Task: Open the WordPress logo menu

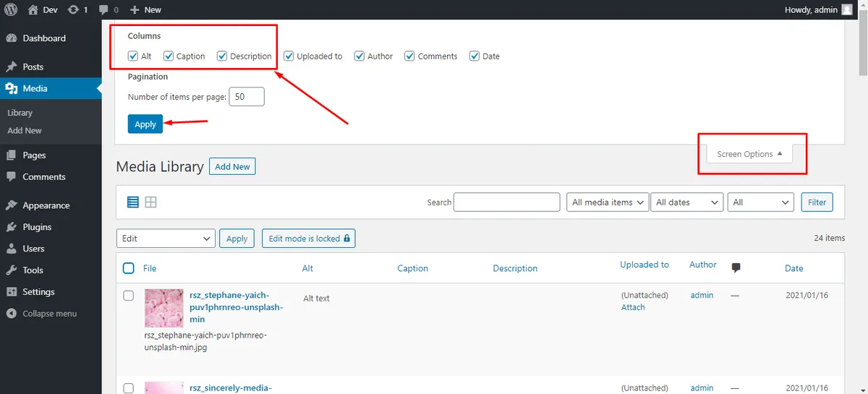Action: [11, 9]
